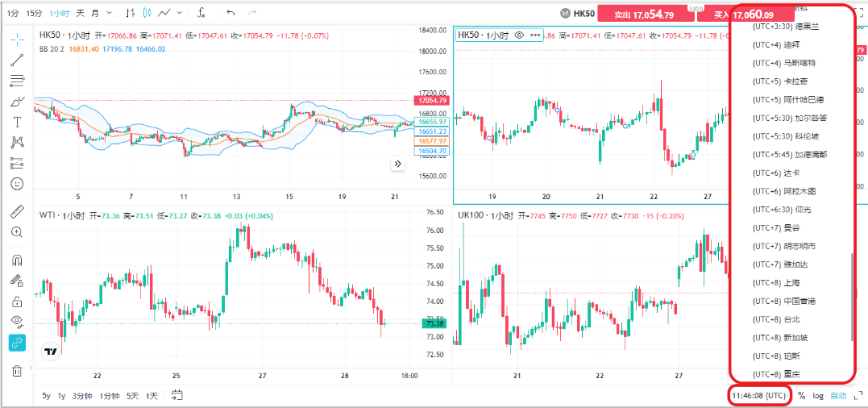The width and height of the screenshot is (868, 408).
Task: Switch to 1分 interval
Action: [12, 13]
